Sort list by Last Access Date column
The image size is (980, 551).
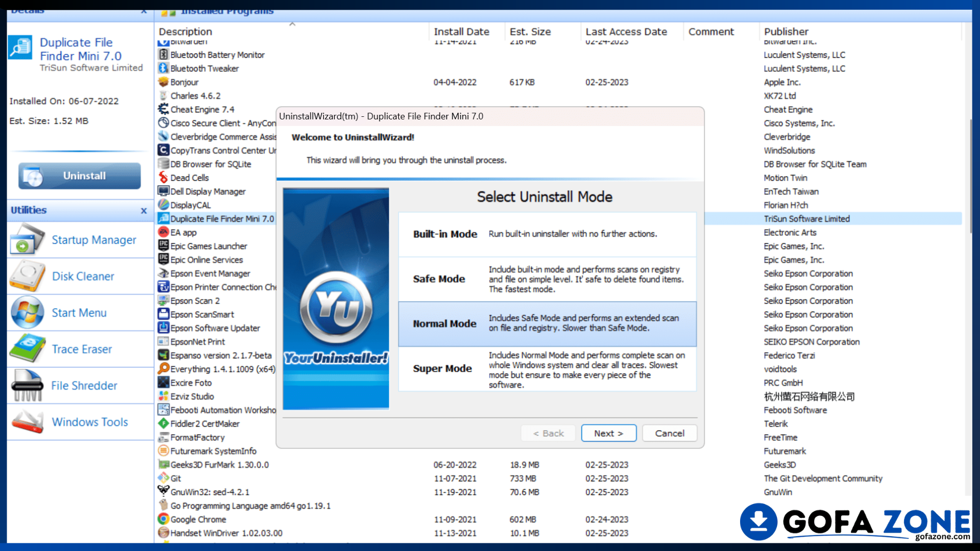pos(632,32)
